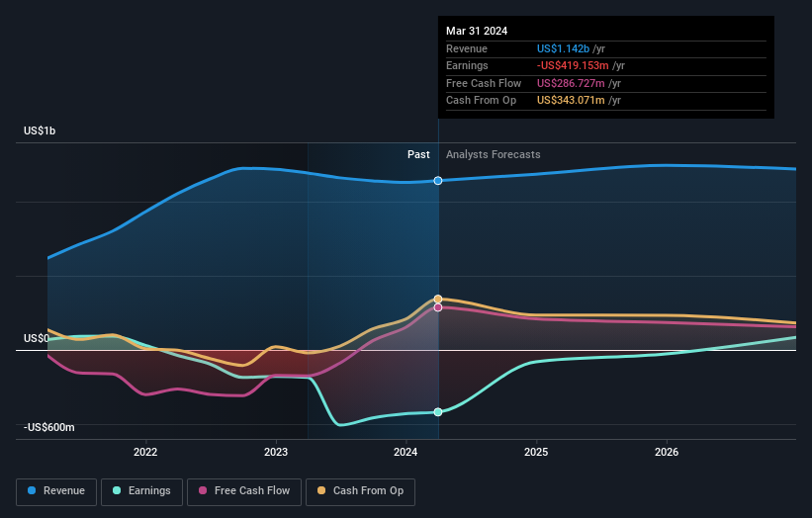This screenshot has width=812, height=518.
Task: Toggle the Earnings legend button
Action: click(141, 491)
